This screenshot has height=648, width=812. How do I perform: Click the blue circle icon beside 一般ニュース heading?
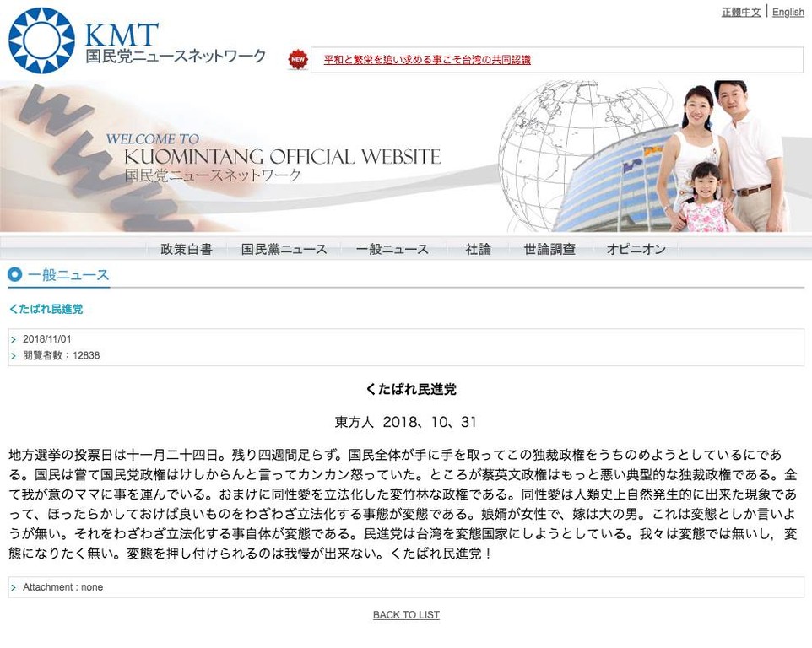14,274
